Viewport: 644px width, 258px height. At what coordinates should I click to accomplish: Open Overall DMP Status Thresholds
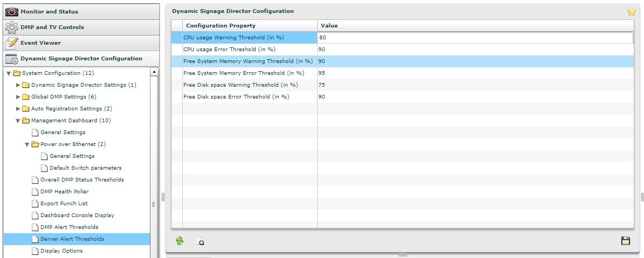[x=82, y=180]
